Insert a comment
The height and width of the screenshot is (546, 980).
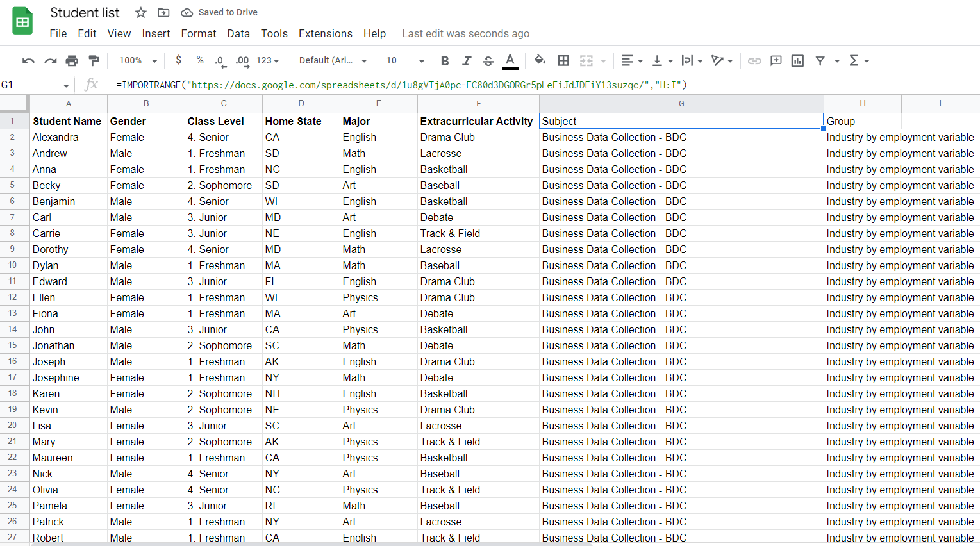click(776, 60)
